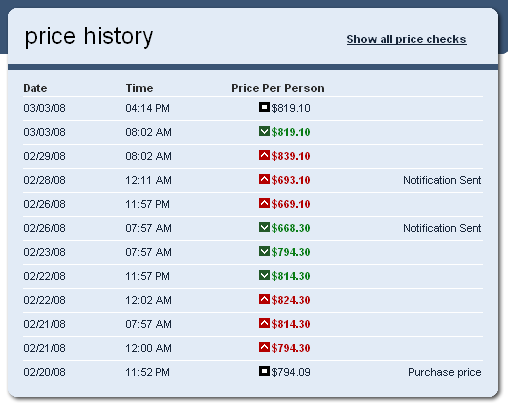This screenshot has height=407, width=508.
Task: Click the Date column header
Action: click(x=35, y=88)
